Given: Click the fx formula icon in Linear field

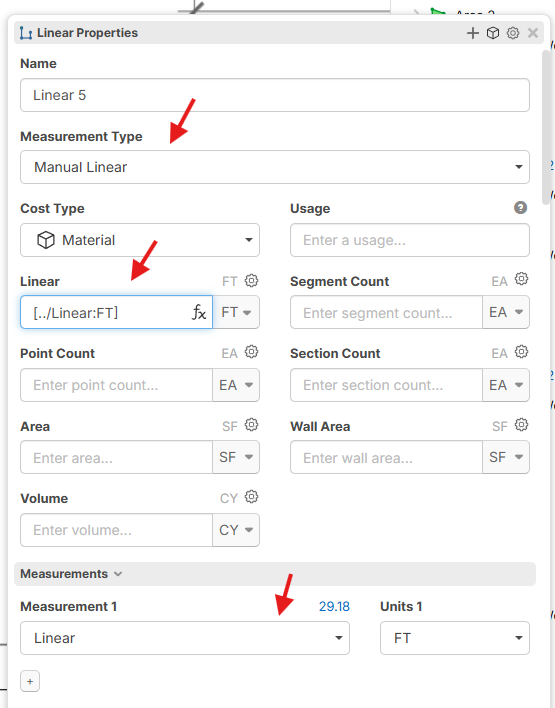Looking at the screenshot, I should pos(199,312).
